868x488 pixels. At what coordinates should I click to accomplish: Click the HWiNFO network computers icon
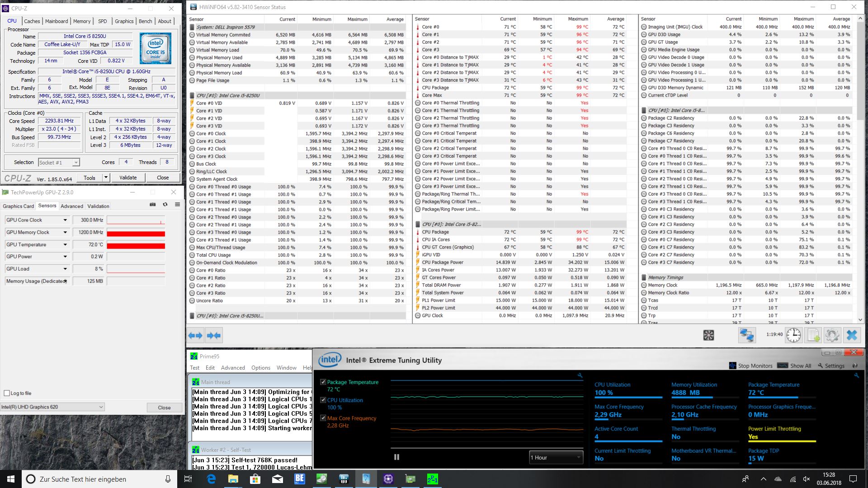click(746, 335)
